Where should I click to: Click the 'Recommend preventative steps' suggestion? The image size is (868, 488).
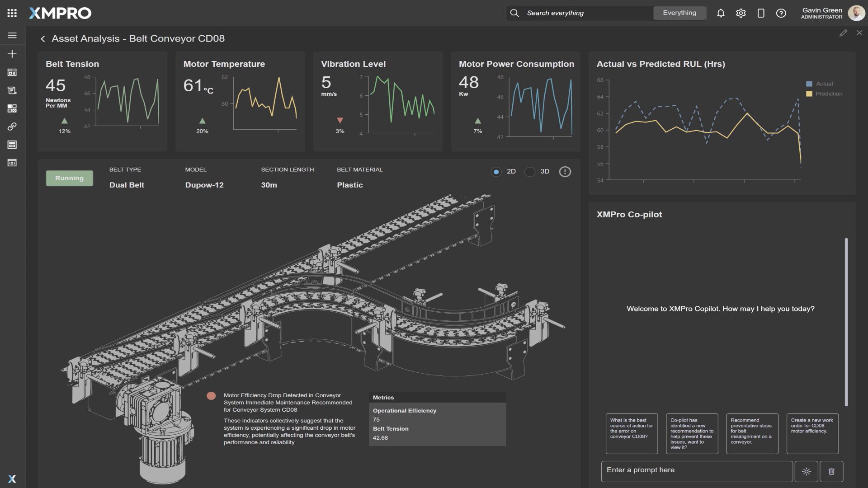pyautogui.click(x=752, y=433)
